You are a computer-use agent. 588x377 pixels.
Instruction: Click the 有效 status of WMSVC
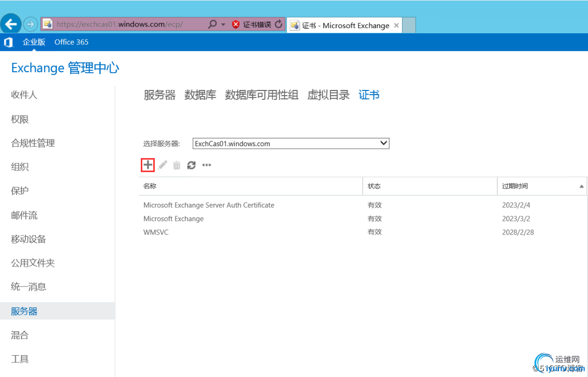(375, 232)
